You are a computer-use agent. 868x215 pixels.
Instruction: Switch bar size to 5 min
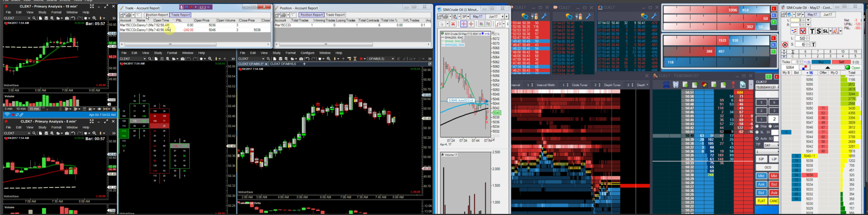(8, 109)
